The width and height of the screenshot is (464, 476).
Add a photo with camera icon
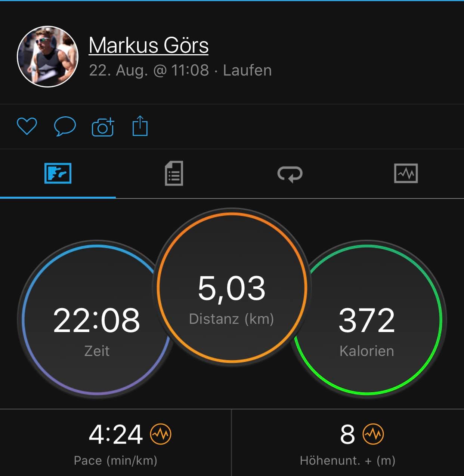(103, 127)
